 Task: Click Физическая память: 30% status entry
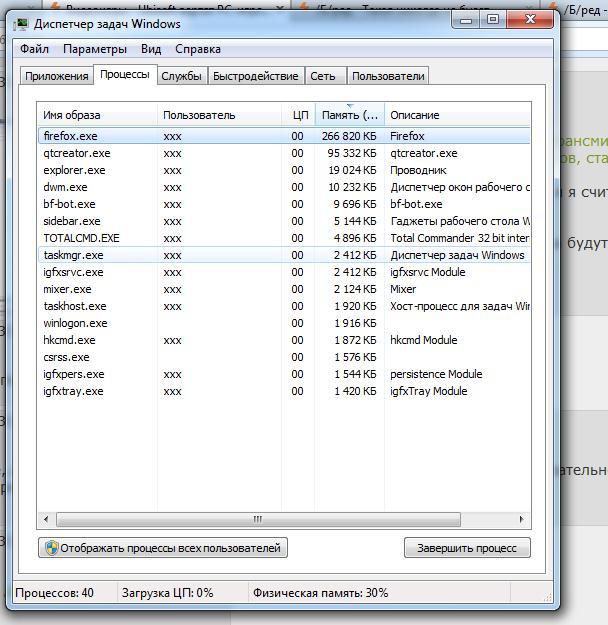point(321,593)
